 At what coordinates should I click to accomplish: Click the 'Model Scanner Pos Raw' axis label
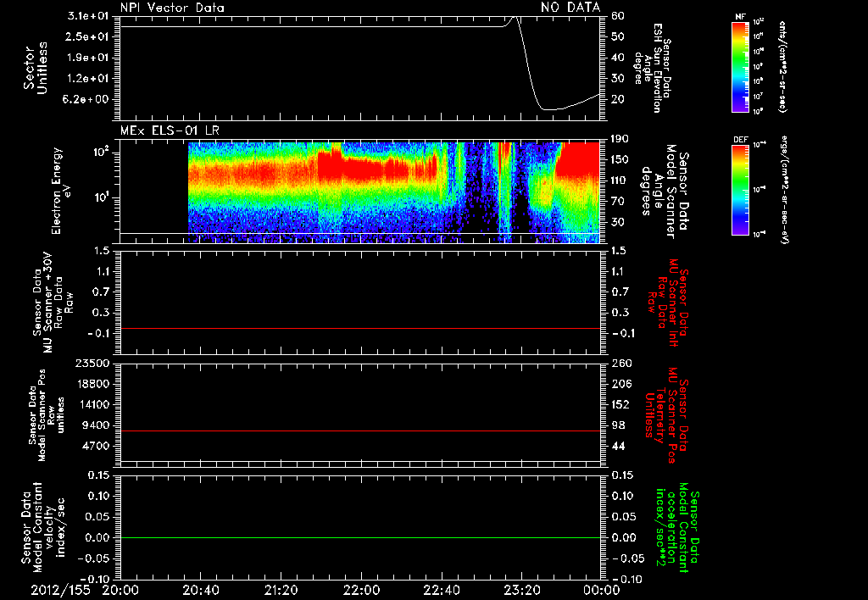[x=46, y=415]
